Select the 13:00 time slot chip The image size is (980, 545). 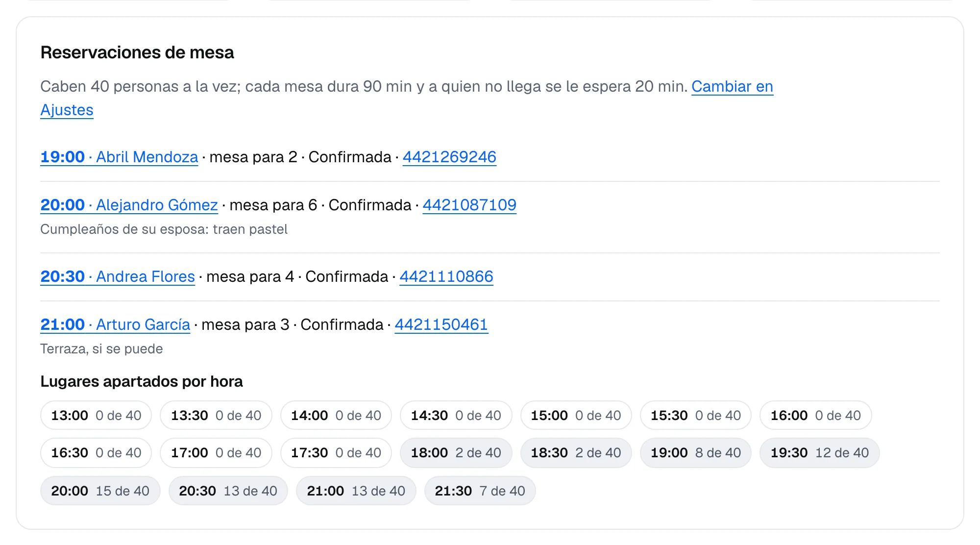click(x=96, y=416)
